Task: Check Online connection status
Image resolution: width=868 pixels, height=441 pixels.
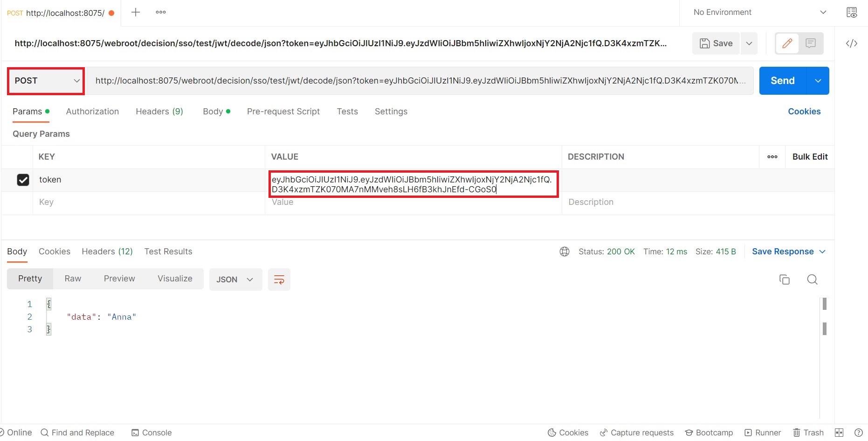Action: [x=16, y=433]
